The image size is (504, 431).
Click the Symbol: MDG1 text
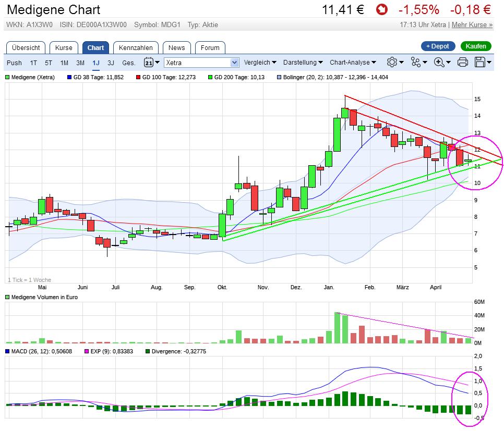point(157,24)
